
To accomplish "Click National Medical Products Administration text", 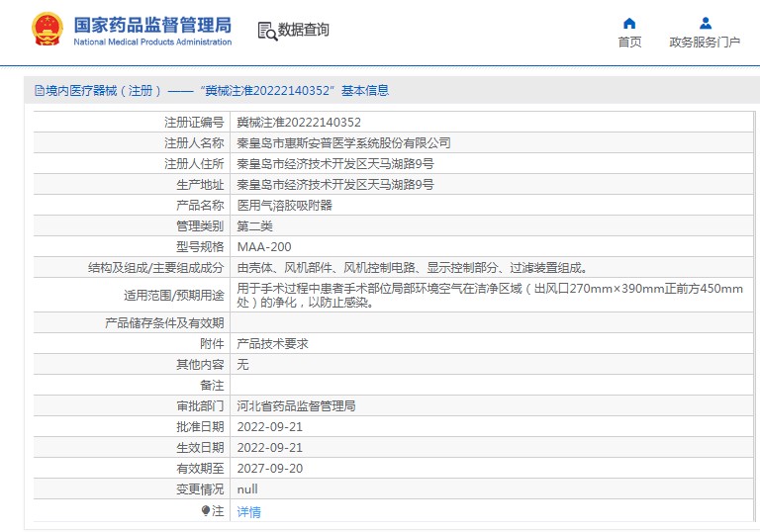I will (x=152, y=43).
